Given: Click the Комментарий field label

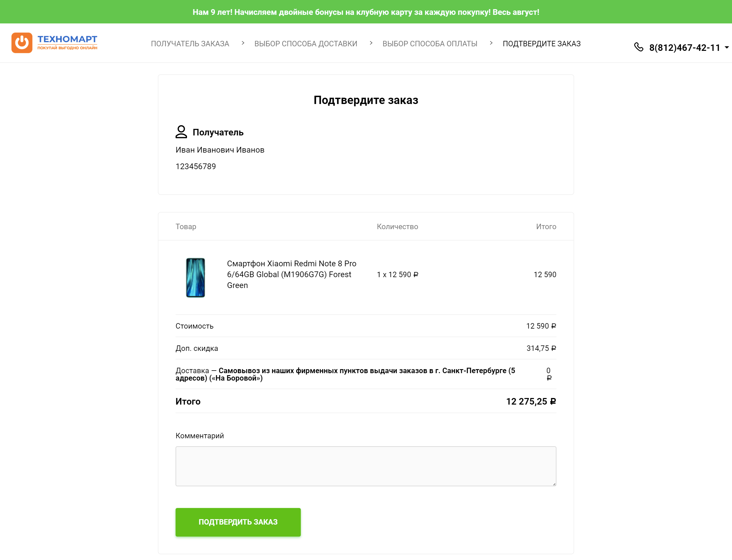Looking at the screenshot, I should 200,436.
